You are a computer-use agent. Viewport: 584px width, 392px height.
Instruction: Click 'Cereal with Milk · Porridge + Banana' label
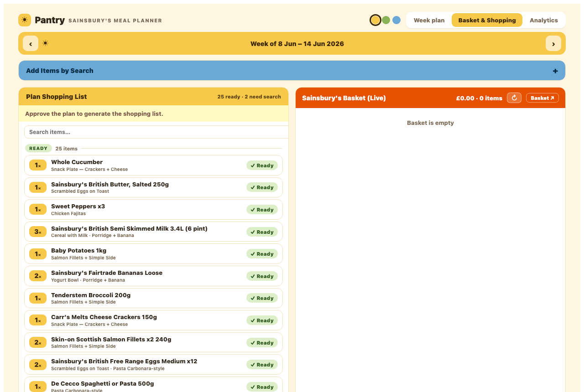(x=93, y=236)
